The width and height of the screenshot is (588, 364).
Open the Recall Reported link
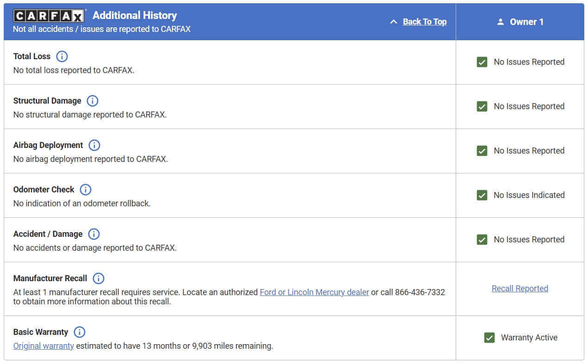[520, 288]
